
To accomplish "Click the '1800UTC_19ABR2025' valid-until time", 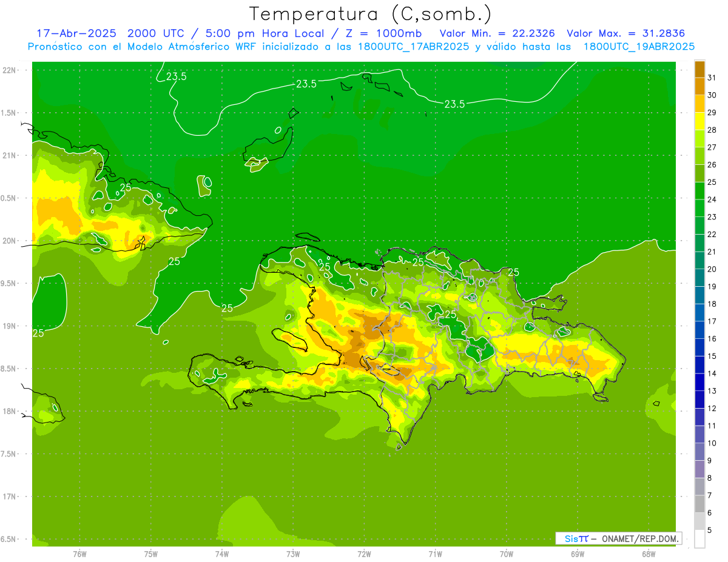I will click(639, 47).
